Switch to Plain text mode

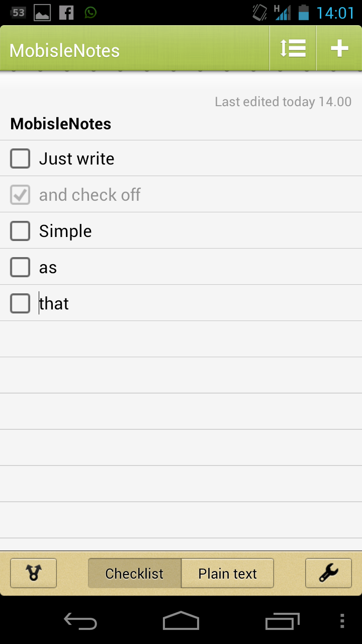(x=227, y=573)
